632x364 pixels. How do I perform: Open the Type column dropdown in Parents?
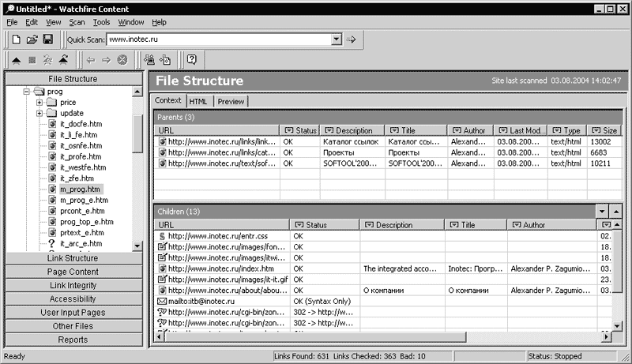(557, 130)
